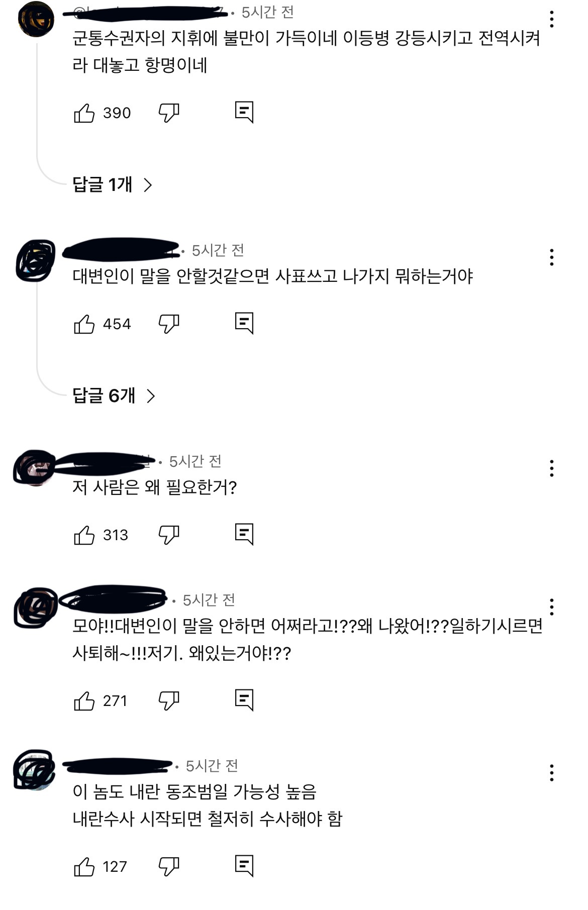Open avatar of the 127-likes commenter
Viewport: 588px width, 910px height.
coord(34,770)
